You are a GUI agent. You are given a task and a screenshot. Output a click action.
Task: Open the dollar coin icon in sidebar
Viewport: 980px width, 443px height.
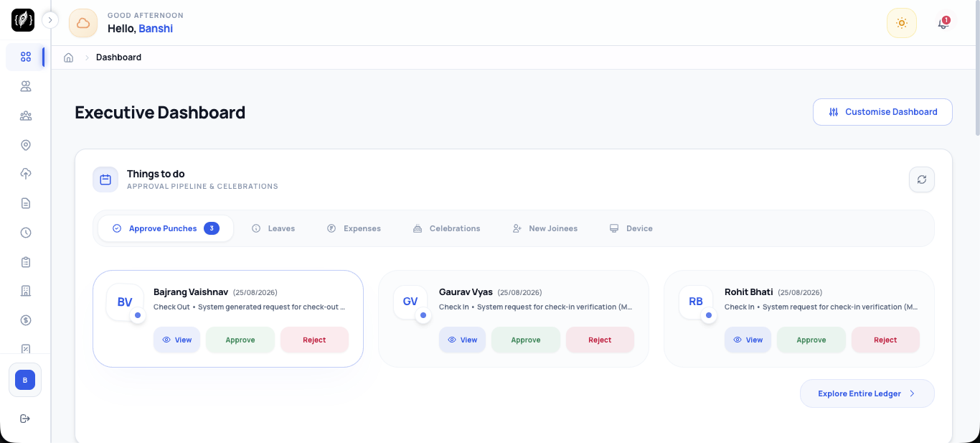26,320
